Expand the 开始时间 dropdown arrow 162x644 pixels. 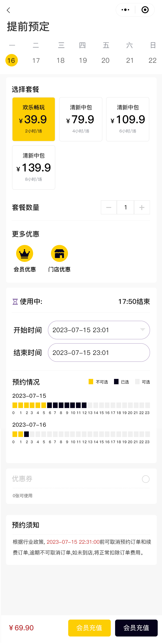[x=142, y=330]
